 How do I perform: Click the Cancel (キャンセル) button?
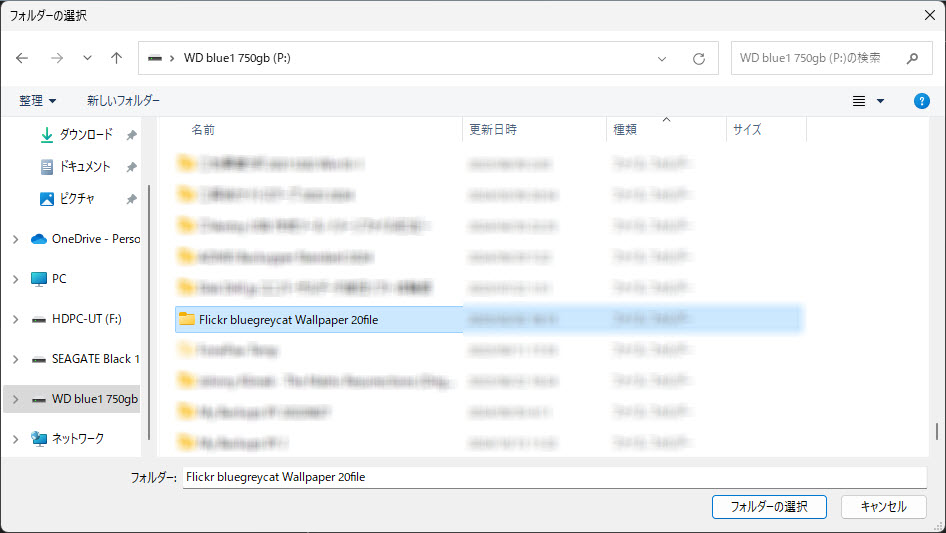pos(883,506)
